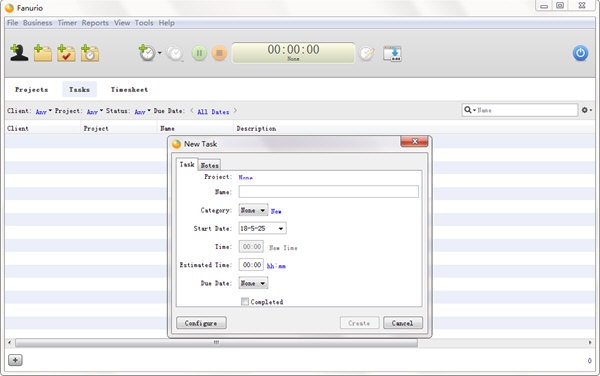Image resolution: width=600 pixels, height=376 pixels.
Task: Click the Configure button
Action: pos(201,323)
